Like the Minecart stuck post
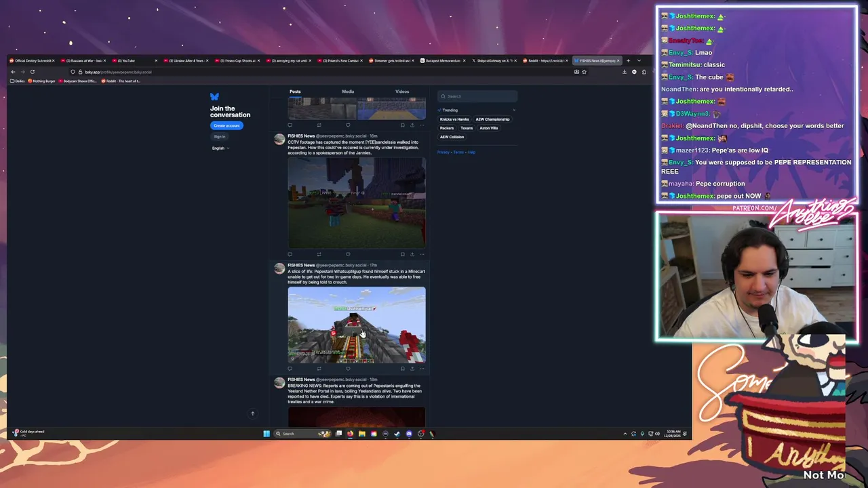The image size is (868, 488). 348,369
